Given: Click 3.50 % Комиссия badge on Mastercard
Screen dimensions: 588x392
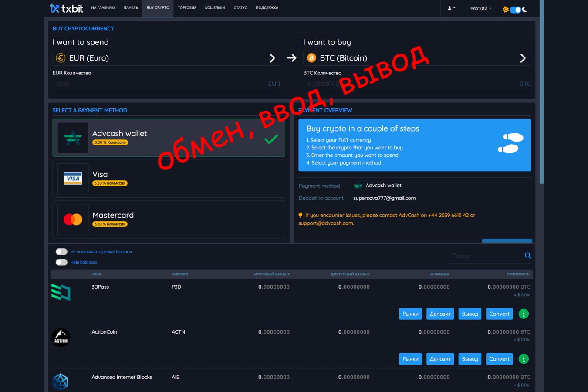Looking at the screenshot, I should tap(110, 224).
